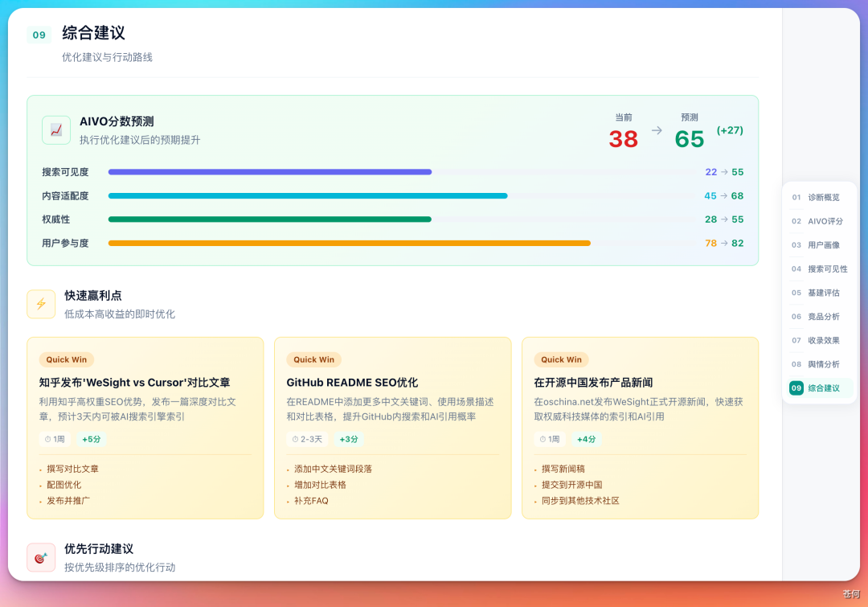This screenshot has height=607, width=868.
Task: Click the Quick Win badge on the 知乎 card
Action: pos(67,359)
